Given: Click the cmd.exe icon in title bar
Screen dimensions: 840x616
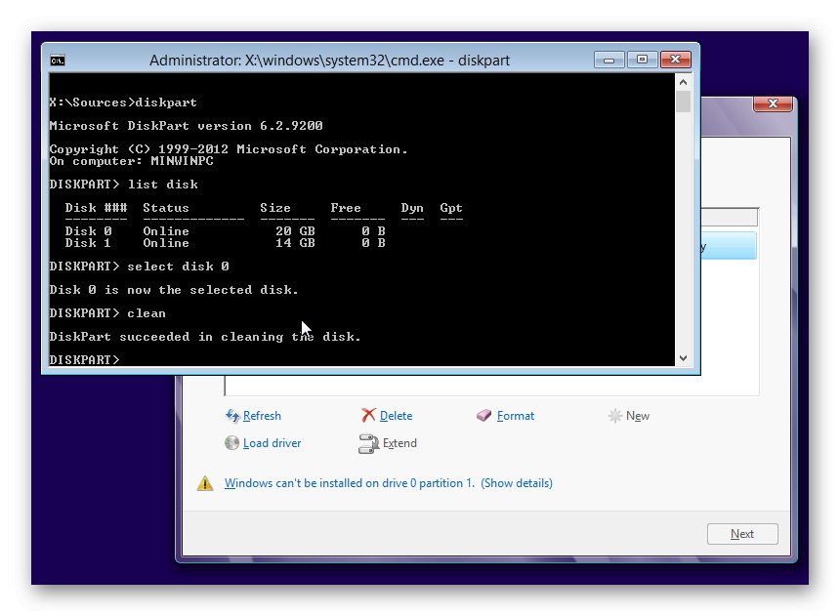Looking at the screenshot, I should (x=58, y=61).
